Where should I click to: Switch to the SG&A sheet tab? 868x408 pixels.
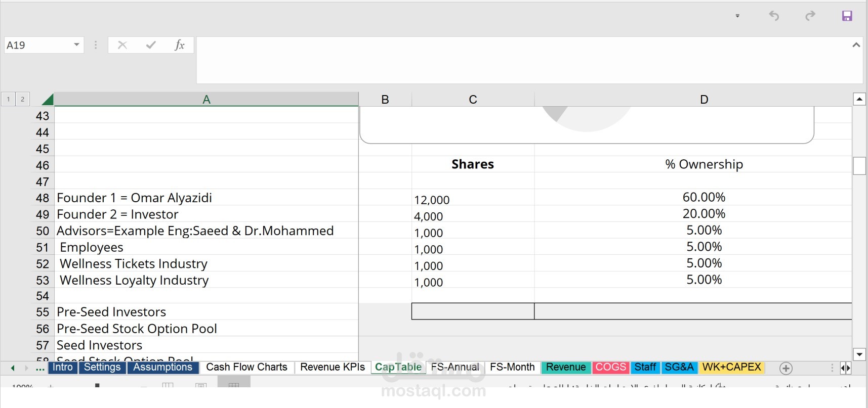click(x=679, y=368)
